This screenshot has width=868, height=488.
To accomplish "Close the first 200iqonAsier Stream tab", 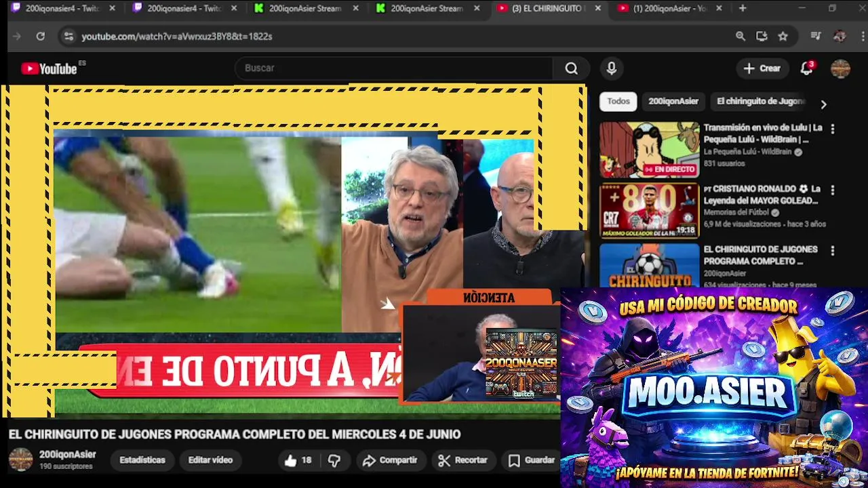I will 355,8.
